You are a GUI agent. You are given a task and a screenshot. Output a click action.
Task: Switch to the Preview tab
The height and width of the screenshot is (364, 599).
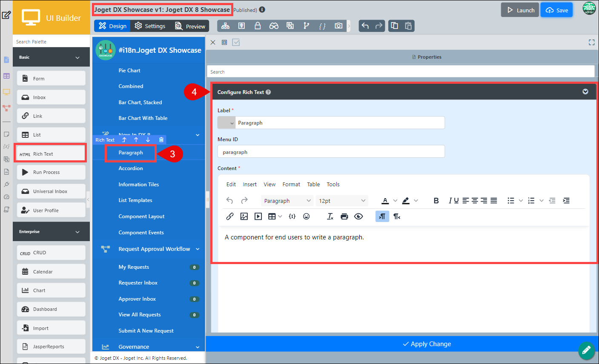point(190,26)
